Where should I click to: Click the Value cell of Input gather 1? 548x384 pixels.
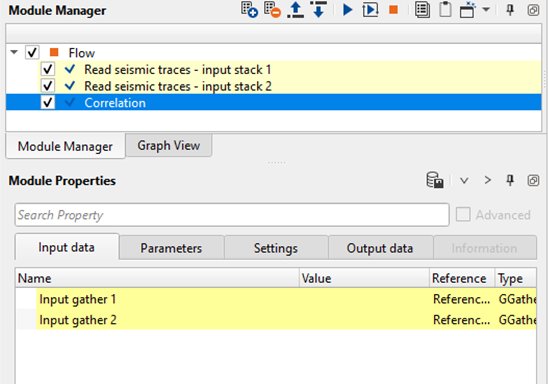tap(365, 299)
